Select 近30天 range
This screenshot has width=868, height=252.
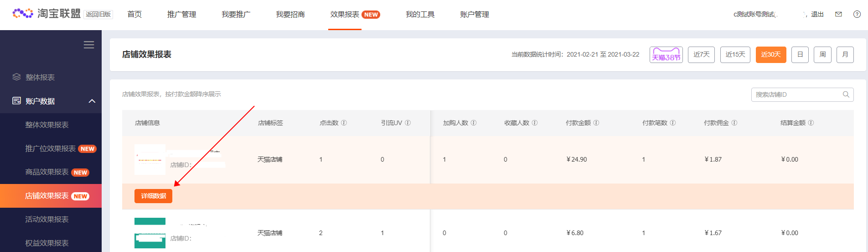click(771, 55)
